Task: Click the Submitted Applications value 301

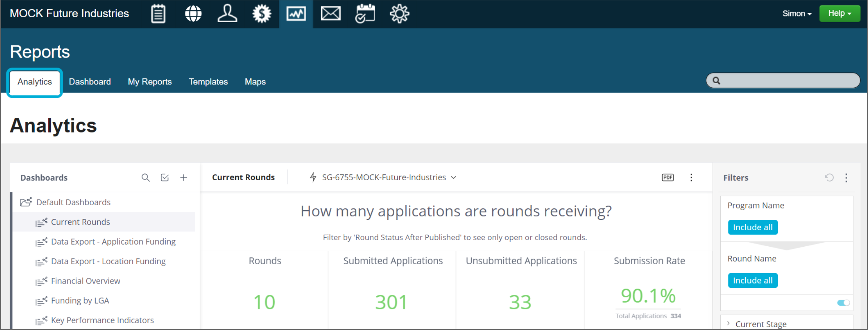Action: tap(391, 302)
